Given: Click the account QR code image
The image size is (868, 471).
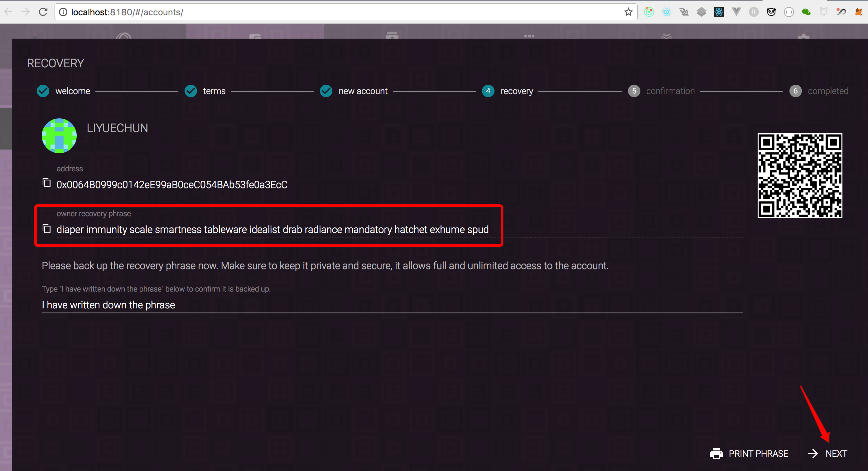Looking at the screenshot, I should tap(800, 176).
